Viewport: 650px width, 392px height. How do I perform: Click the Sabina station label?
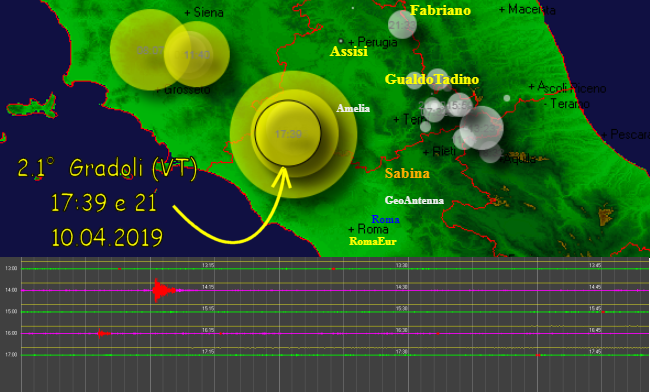(x=407, y=173)
